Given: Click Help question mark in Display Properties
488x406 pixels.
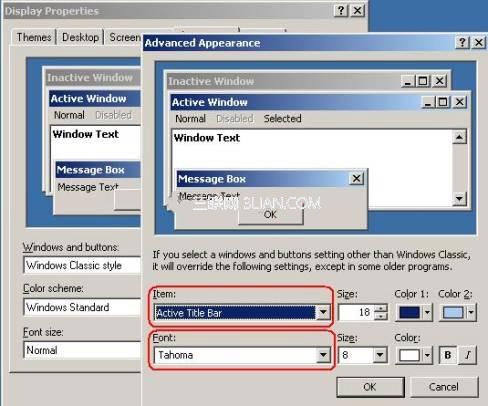Looking at the screenshot, I should point(341,11).
